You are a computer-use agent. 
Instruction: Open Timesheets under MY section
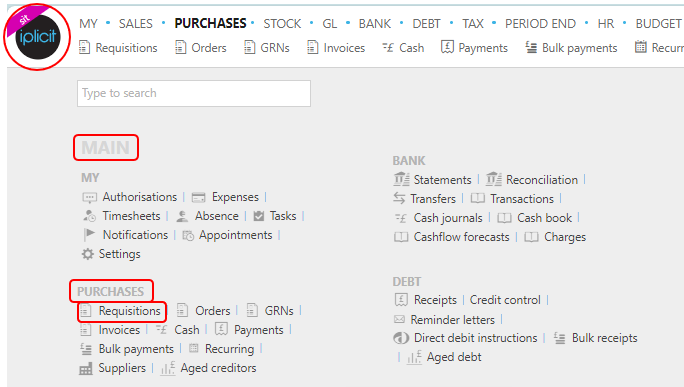(131, 216)
